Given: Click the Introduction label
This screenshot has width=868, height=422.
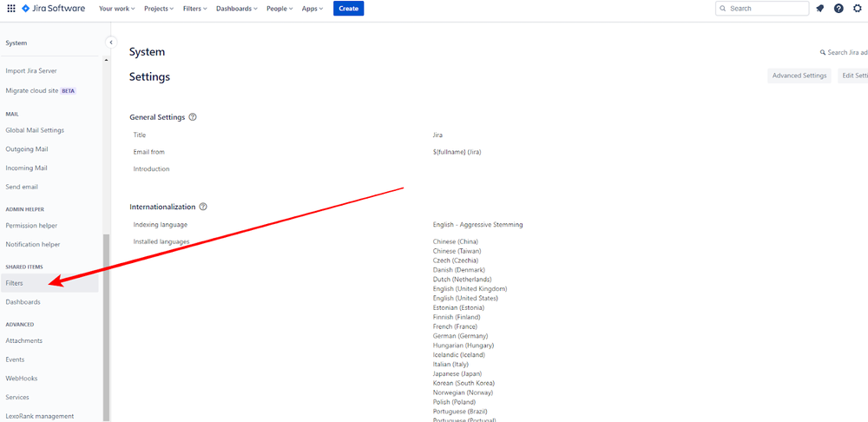Looking at the screenshot, I should pos(151,168).
